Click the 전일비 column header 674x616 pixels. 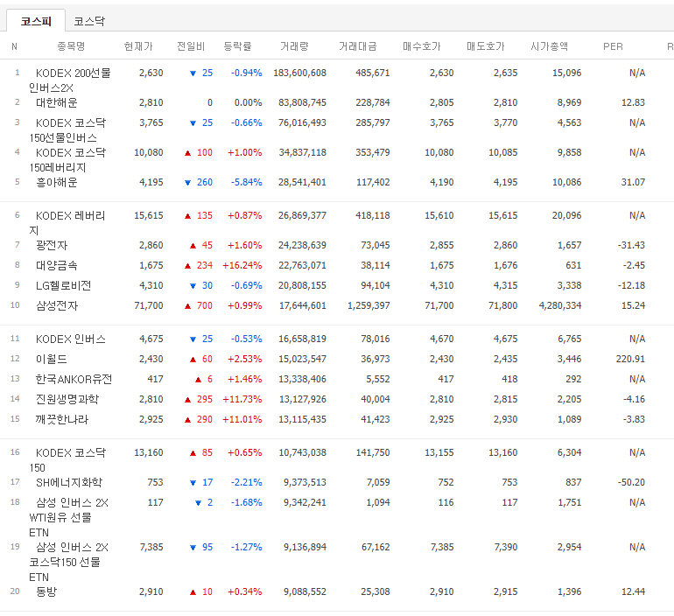click(191, 46)
